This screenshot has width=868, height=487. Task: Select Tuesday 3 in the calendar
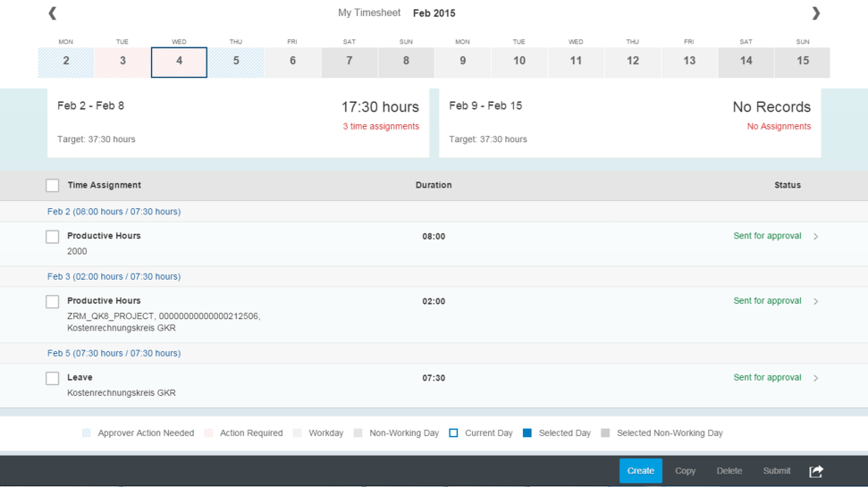coord(122,62)
